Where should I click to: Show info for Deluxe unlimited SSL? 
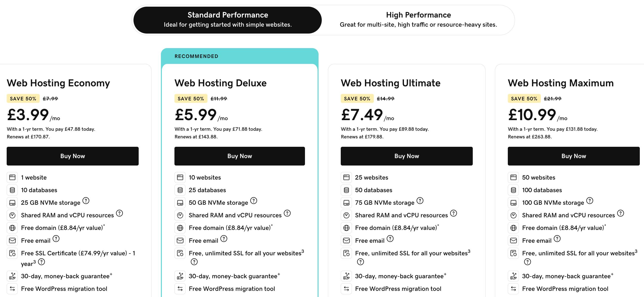click(x=194, y=262)
